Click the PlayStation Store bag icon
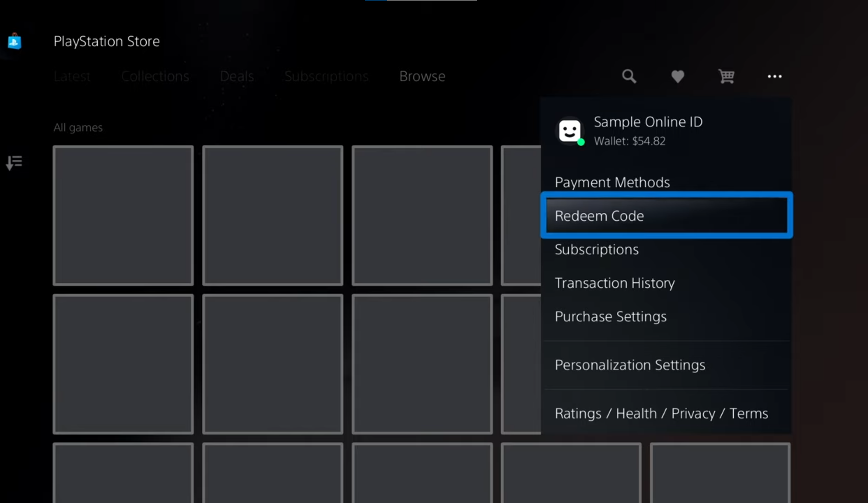This screenshot has height=503, width=868. point(14,41)
